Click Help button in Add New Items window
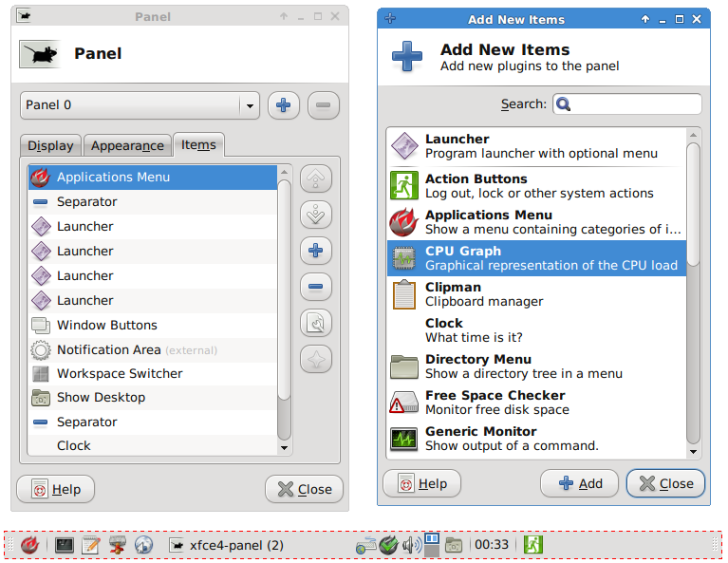This screenshot has width=728, height=563. [421, 483]
